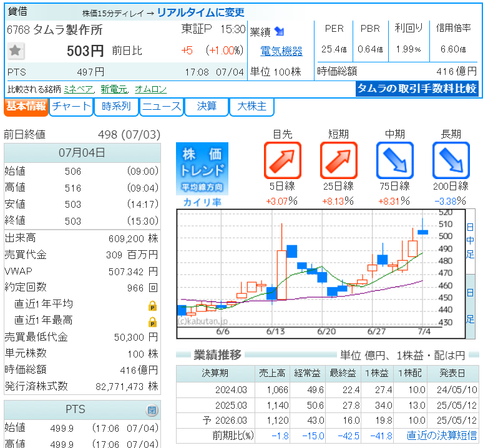Viewport: 488px width, 448px height.
Task: Click the 約定回数 value 966 回
Action: 142,288
